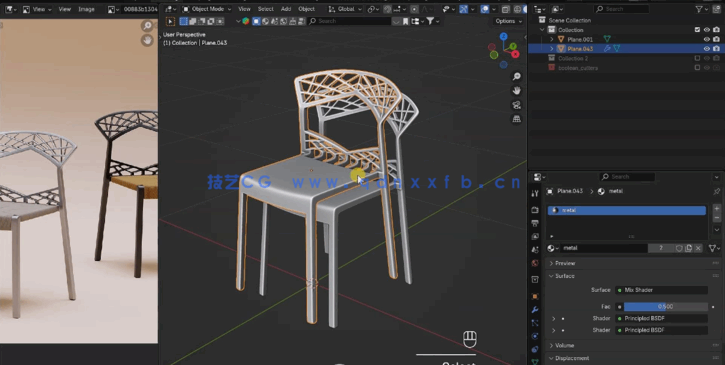
Task: Hide Plane.001 with the eye icon
Action: [707, 39]
